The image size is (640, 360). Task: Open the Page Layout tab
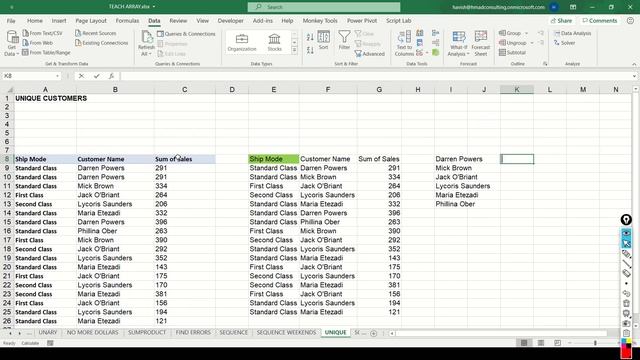91,20
